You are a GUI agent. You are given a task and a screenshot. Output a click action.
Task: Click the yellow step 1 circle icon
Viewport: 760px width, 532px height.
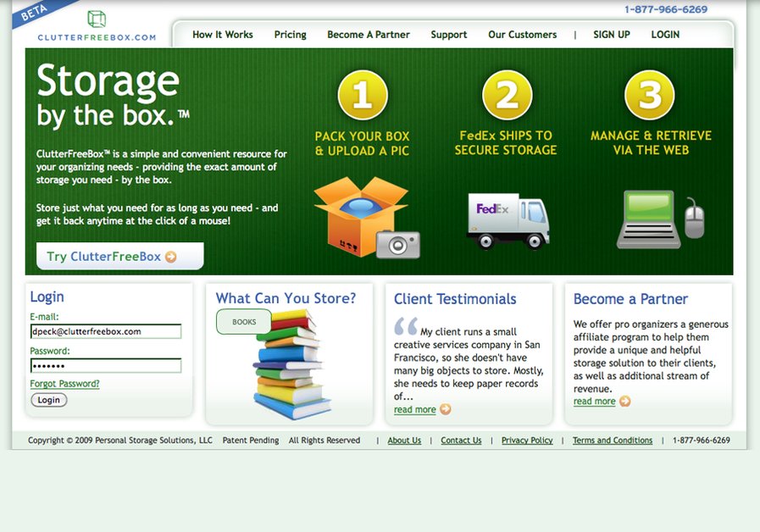click(363, 97)
